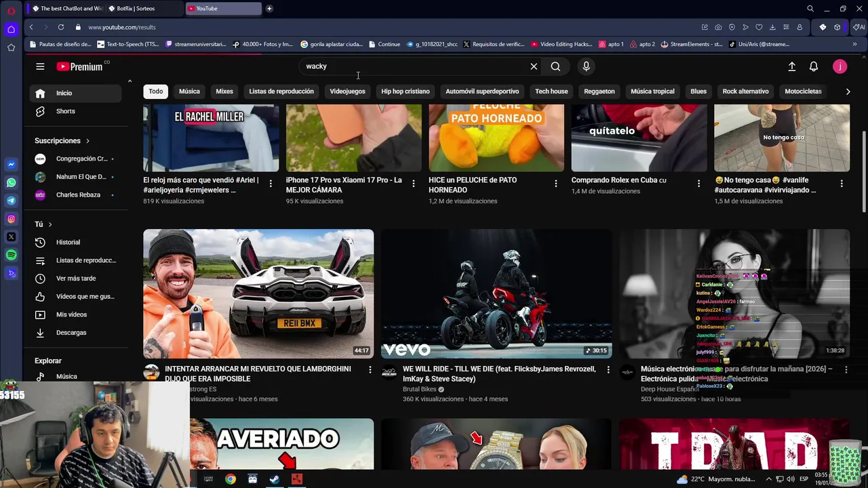Open the YouTube hamburger guide menu

coord(40,66)
